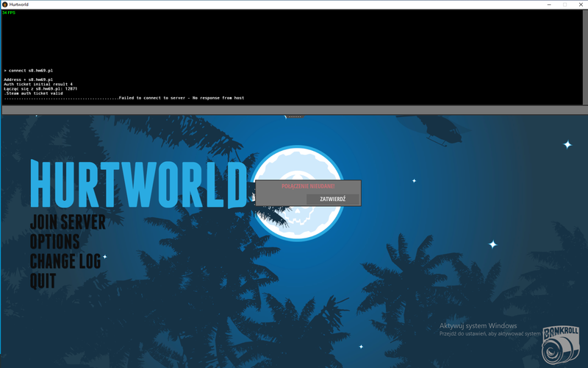588x368 pixels.
Task: Click the 'Auth ticket initial result 4' line
Action: click(x=38, y=85)
